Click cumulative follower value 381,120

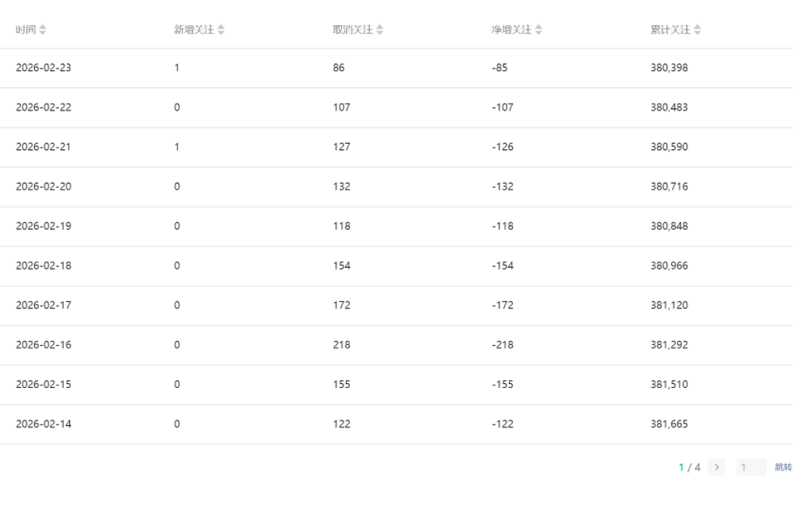669,305
